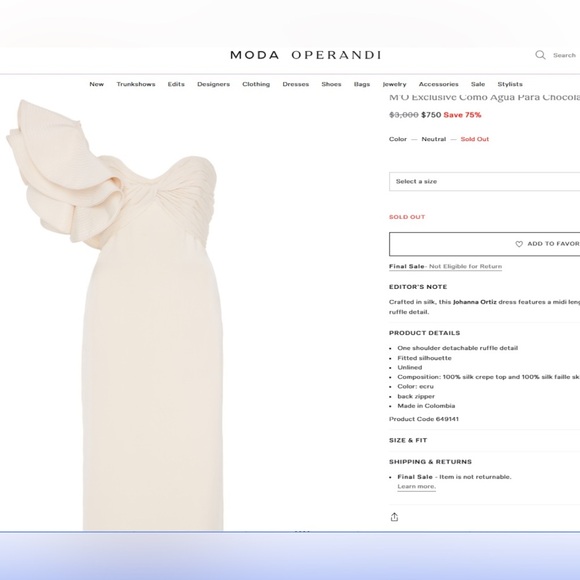Viewport: 580px width, 580px height.
Task: Click the search magnifier icon
Action: 540,55
